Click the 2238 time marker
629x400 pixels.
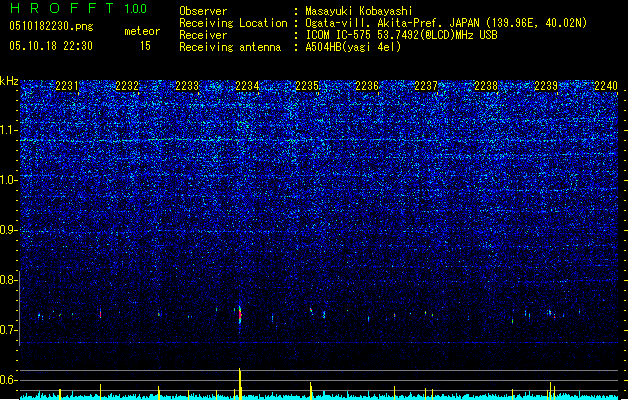click(x=486, y=86)
